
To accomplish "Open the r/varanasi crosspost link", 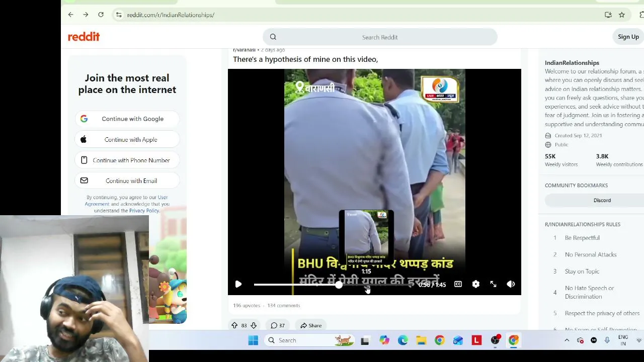I will (244, 50).
